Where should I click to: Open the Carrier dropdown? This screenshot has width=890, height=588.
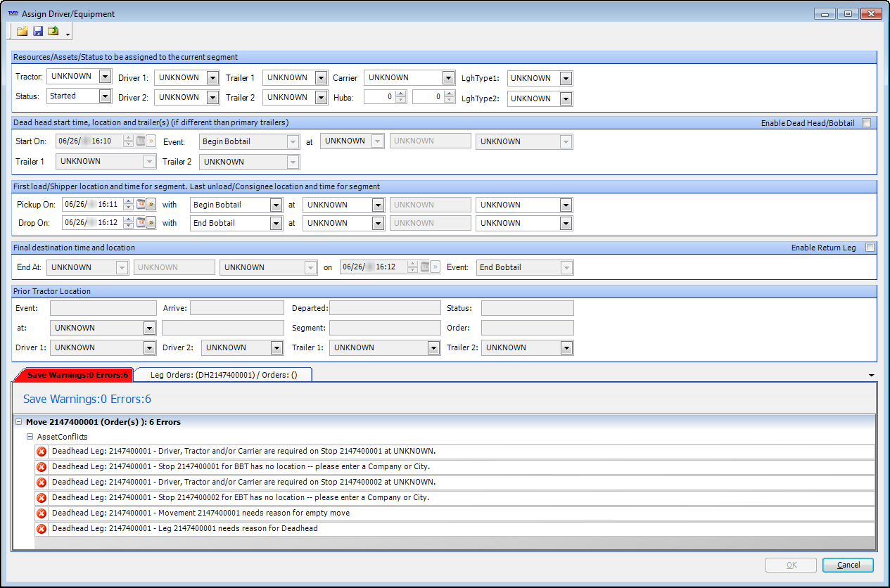click(x=448, y=78)
